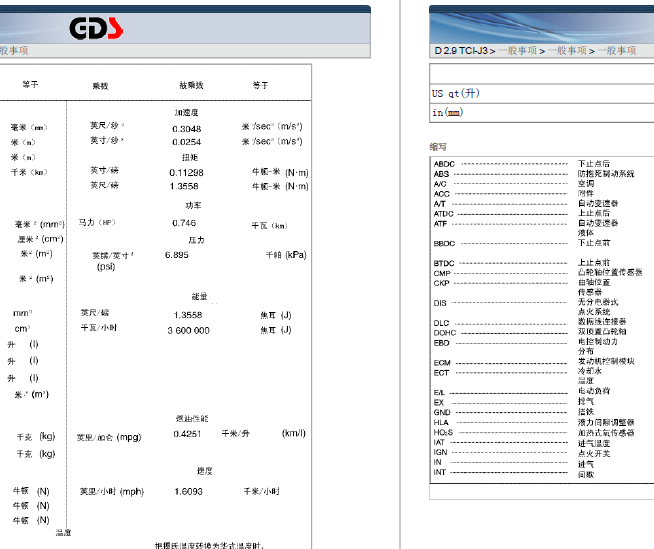The width and height of the screenshot is (654, 549).
Task: Select the DIS abbreviation
Action: (x=440, y=303)
